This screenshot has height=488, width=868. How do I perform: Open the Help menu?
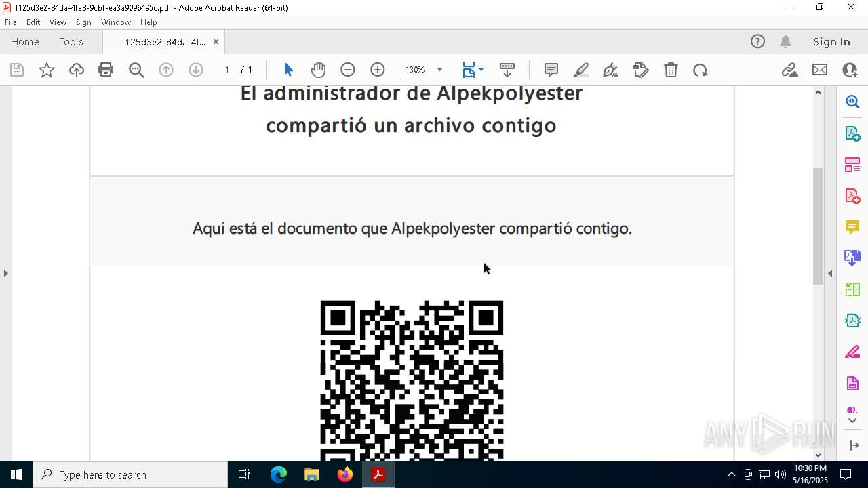(x=149, y=22)
